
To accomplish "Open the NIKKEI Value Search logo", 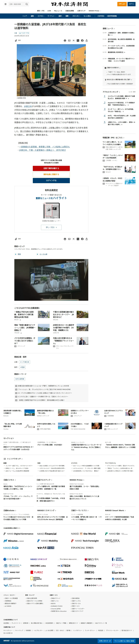I will 12,585.
